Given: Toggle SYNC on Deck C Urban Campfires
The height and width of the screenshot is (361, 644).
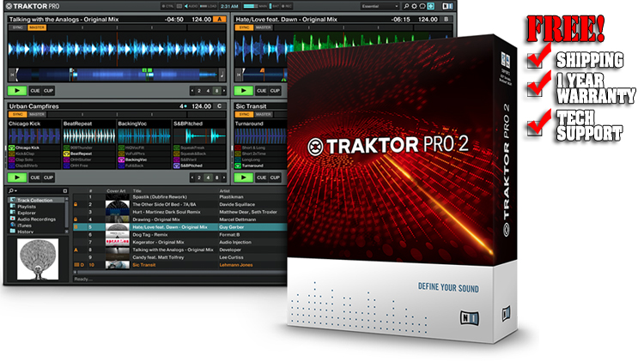Looking at the screenshot, I should [18, 114].
